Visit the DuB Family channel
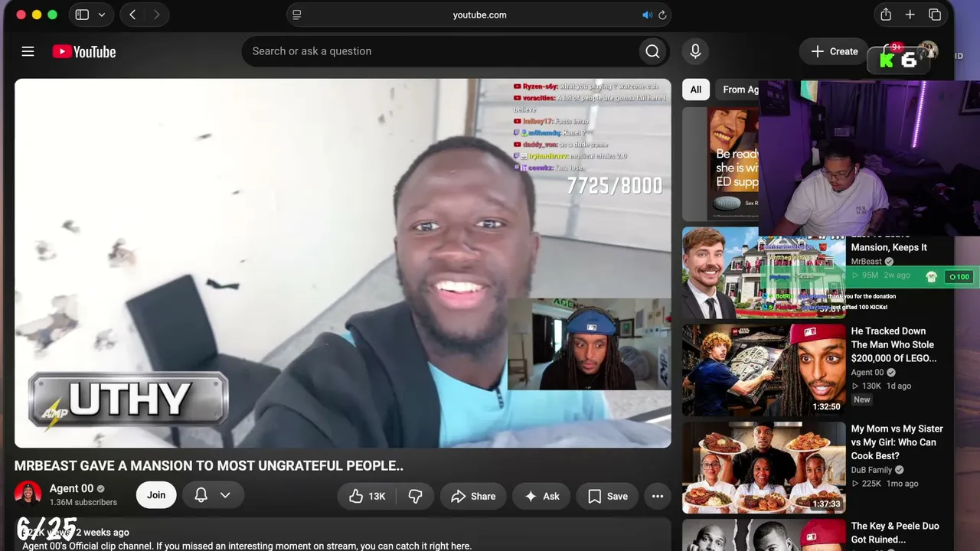The width and height of the screenshot is (980, 551). tap(872, 470)
